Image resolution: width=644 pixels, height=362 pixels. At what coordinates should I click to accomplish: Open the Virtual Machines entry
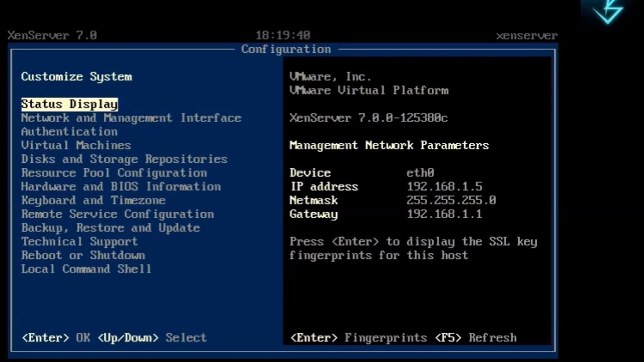(x=76, y=145)
